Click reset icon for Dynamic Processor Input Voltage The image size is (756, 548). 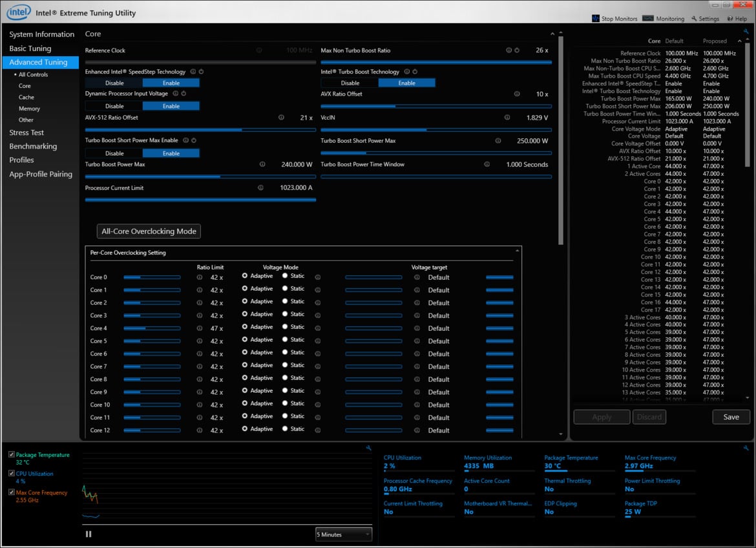point(184,94)
